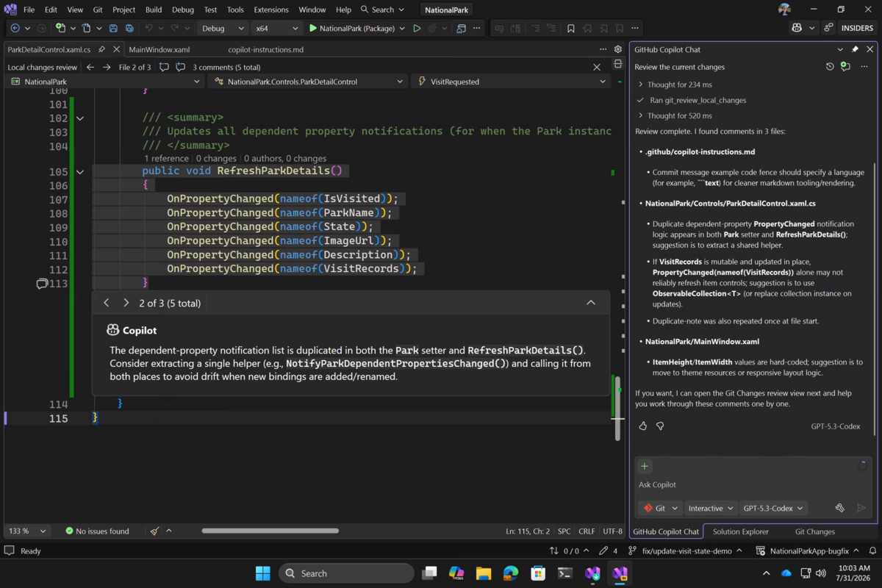Image resolution: width=882 pixels, height=588 pixels.
Task: Switch to Git Changes tab
Action: (814, 531)
